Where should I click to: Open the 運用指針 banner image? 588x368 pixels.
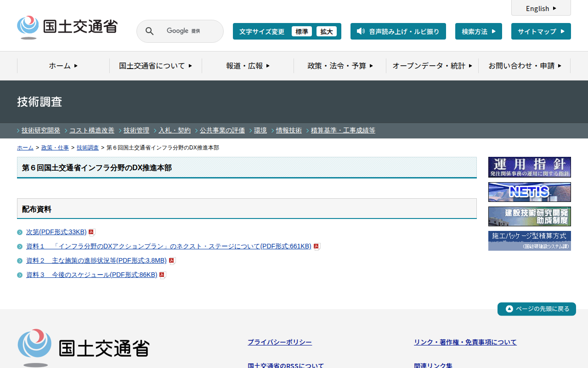529,167
